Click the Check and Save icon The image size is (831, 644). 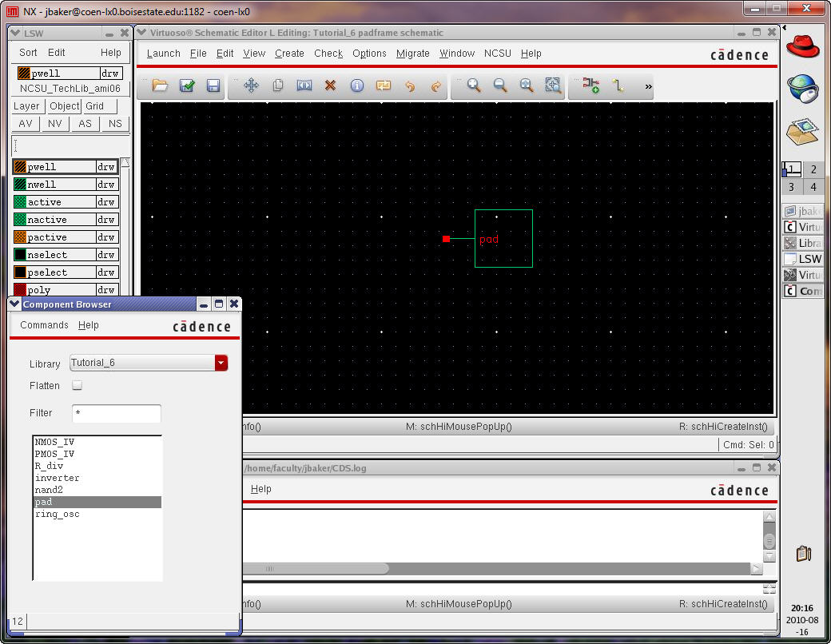pyautogui.click(x=187, y=85)
